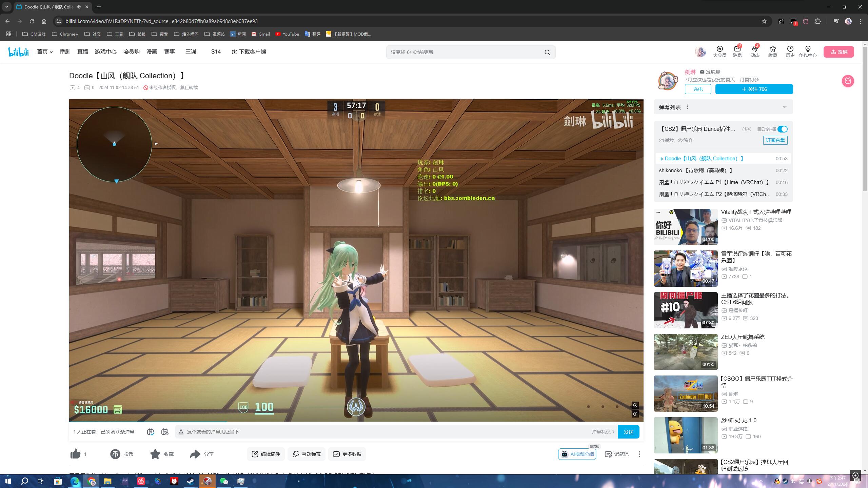Image resolution: width=868 pixels, height=488 pixels.
Task: Click the search magnifier icon
Action: (x=547, y=52)
